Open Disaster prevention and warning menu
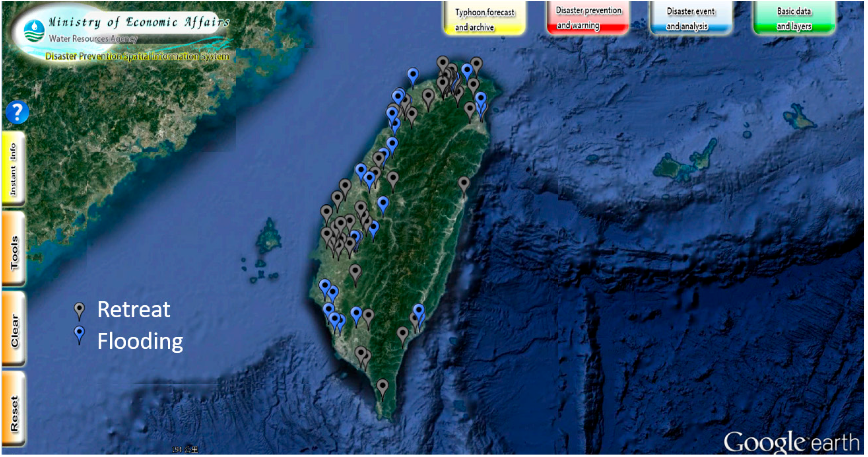Screen dimensions: 868x457 coord(588,18)
